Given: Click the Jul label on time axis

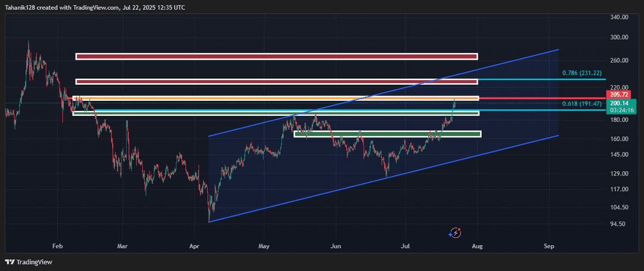Looking at the screenshot, I should coord(405,247).
